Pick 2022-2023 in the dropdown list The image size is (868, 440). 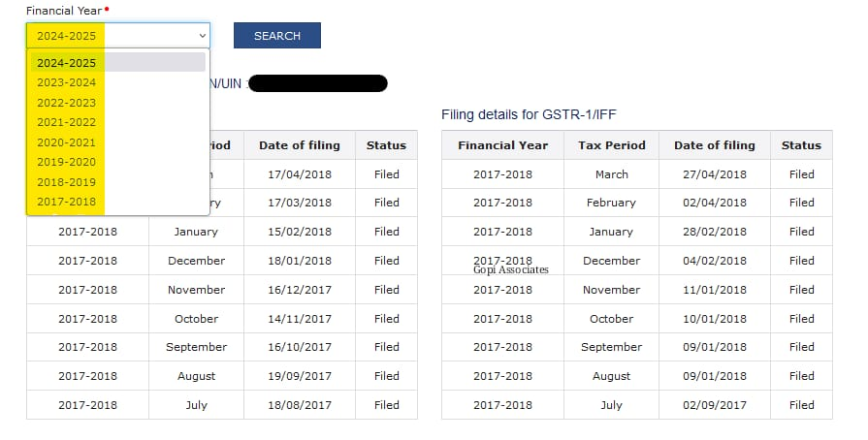pos(67,102)
